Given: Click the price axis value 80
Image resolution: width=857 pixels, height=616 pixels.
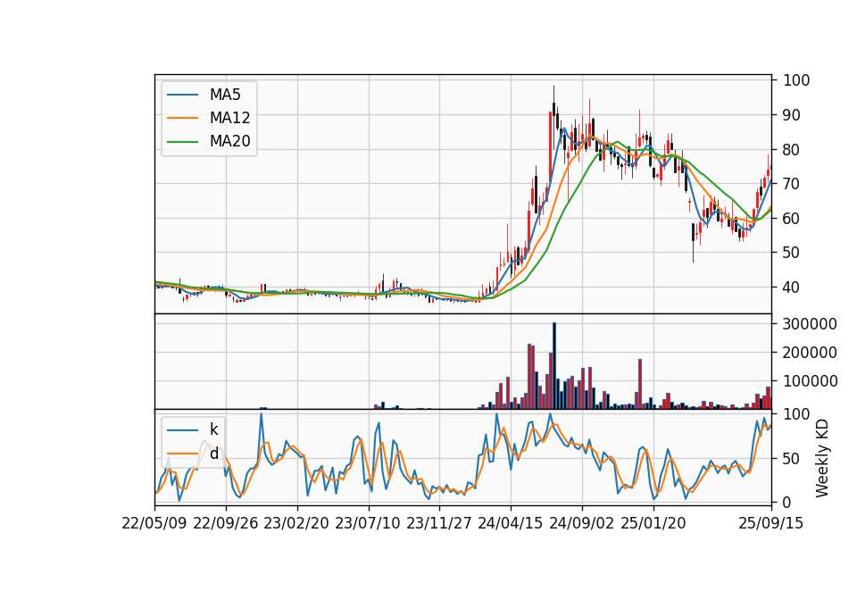Looking at the screenshot, I should [x=792, y=150].
